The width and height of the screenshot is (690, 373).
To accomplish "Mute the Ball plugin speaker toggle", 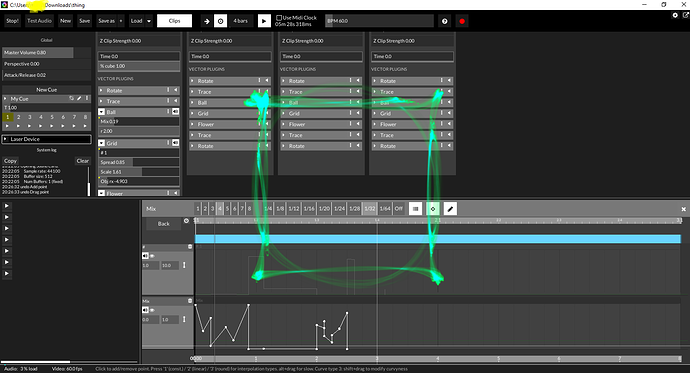I will point(175,112).
